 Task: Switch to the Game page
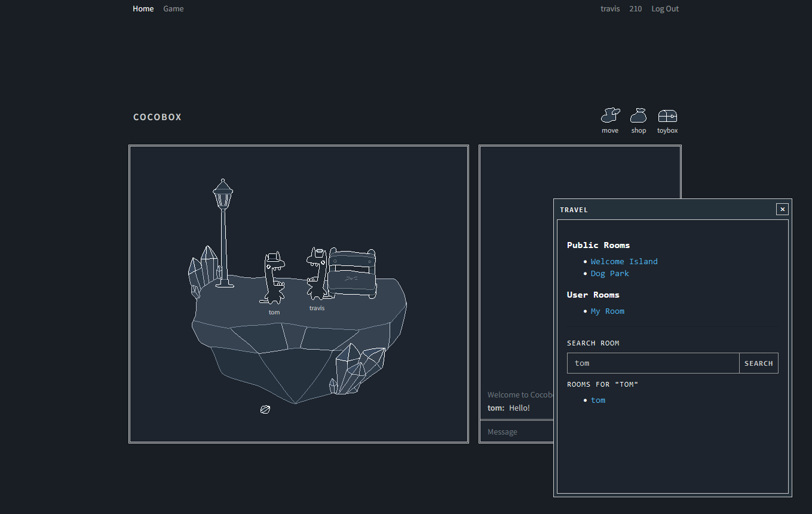[x=173, y=9]
